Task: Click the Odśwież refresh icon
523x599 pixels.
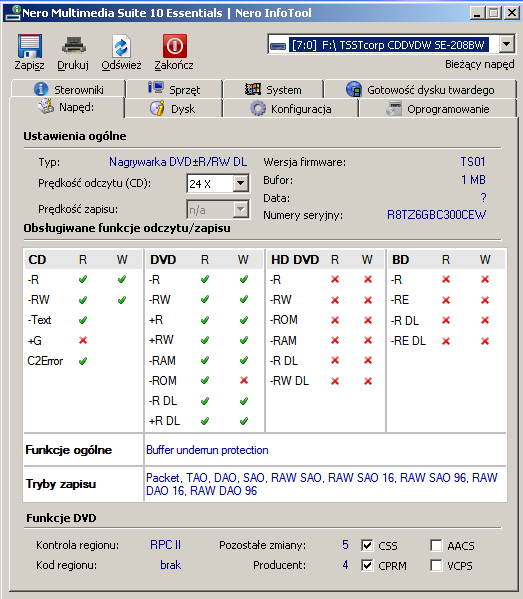Action: (121, 46)
